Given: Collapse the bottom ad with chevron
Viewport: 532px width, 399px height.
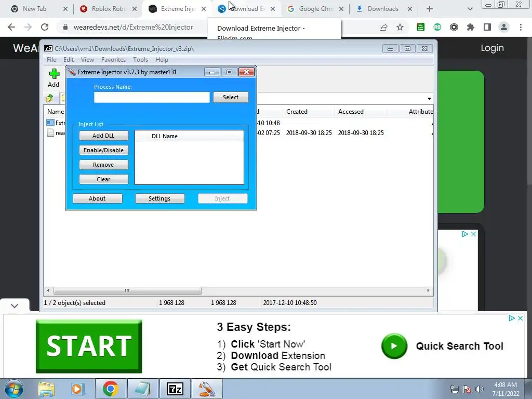Looking at the screenshot, I should pyautogui.click(x=14, y=305).
